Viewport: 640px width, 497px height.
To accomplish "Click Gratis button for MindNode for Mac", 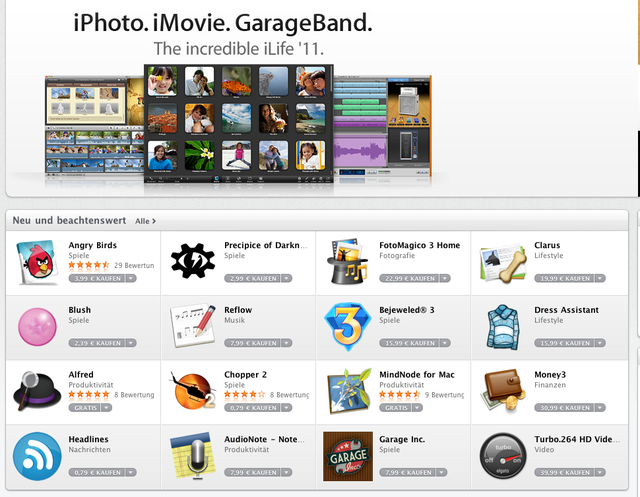I will (x=396, y=408).
